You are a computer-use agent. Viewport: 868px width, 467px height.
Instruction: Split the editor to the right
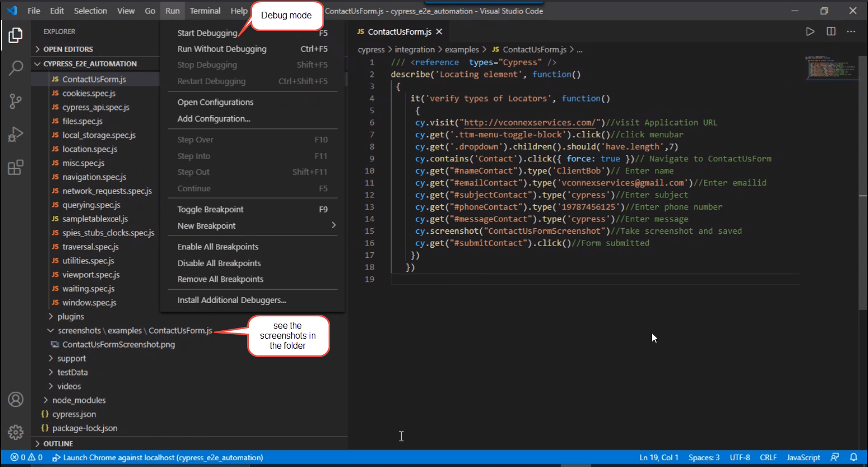coord(831,32)
